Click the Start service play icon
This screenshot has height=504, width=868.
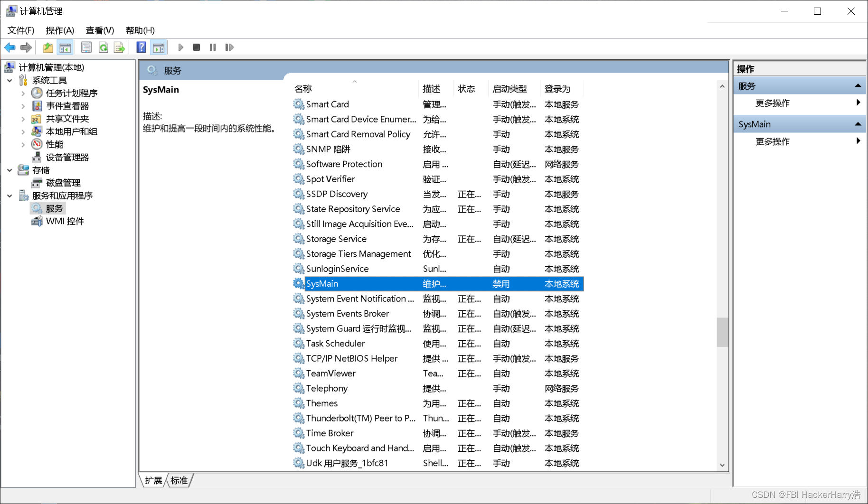(180, 47)
